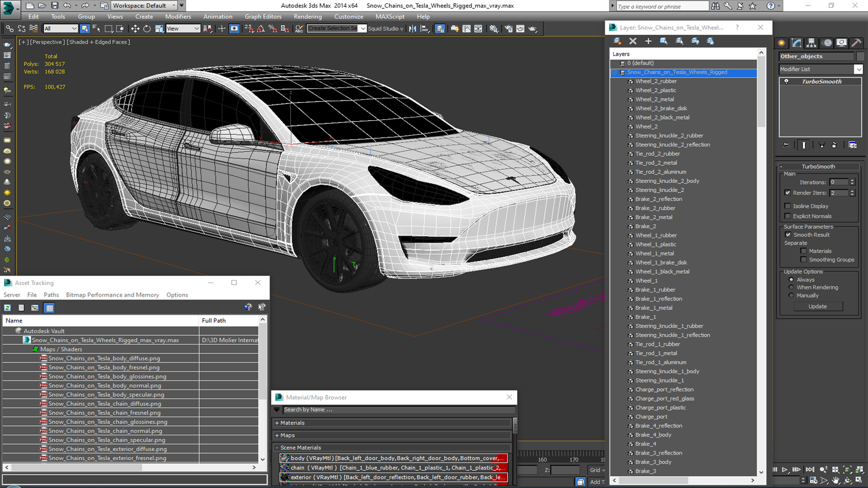Screen dimensions: 868x488
Task: Click the Undo arrow icon
Action: tap(67, 5)
